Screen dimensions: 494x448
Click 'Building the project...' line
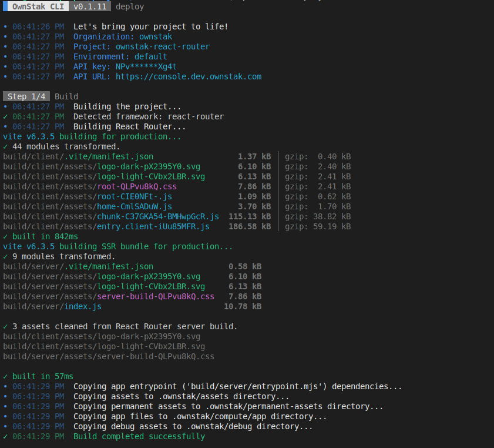127,106
